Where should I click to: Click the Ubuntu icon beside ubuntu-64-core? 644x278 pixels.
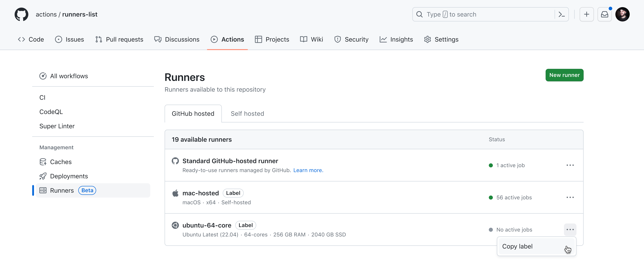pyautogui.click(x=175, y=225)
